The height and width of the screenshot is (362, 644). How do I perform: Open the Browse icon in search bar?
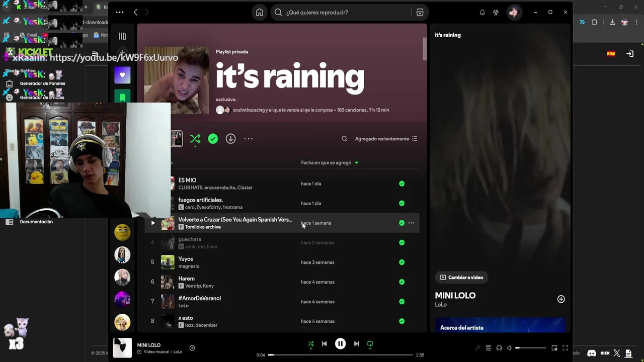(x=420, y=13)
